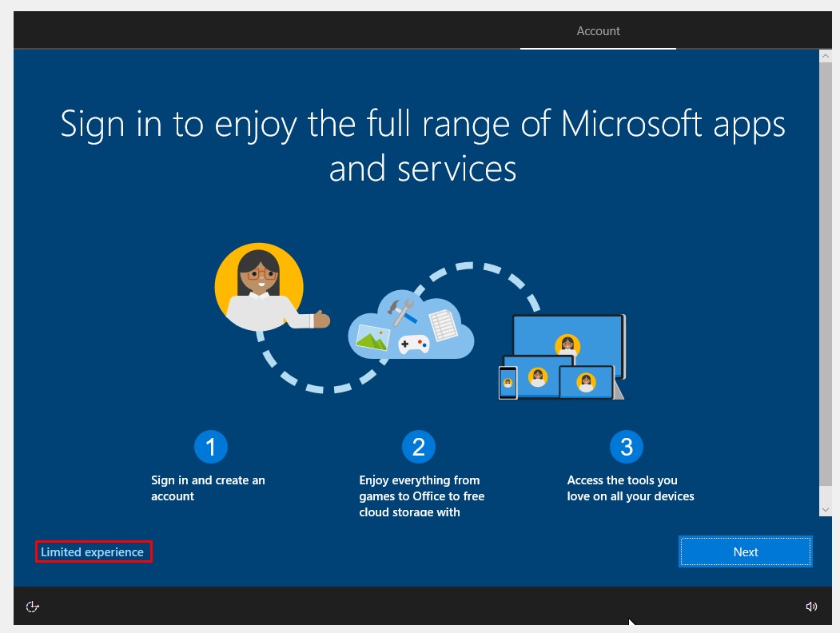840x633 pixels.
Task: Click the vertical scrollbar thumb
Action: coord(825,273)
